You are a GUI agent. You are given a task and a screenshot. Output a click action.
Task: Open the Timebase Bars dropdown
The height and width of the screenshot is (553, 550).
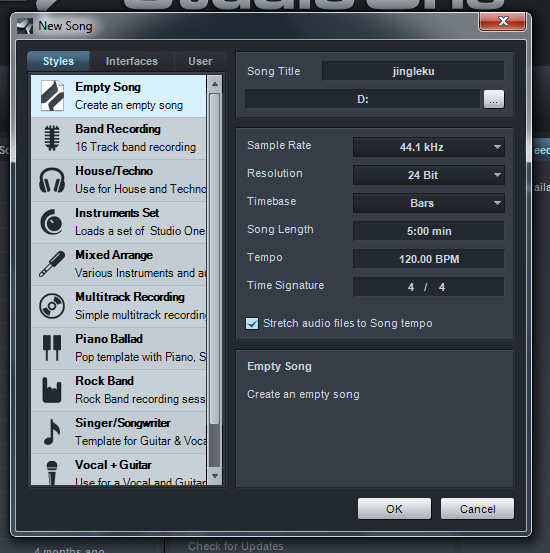[429, 203]
